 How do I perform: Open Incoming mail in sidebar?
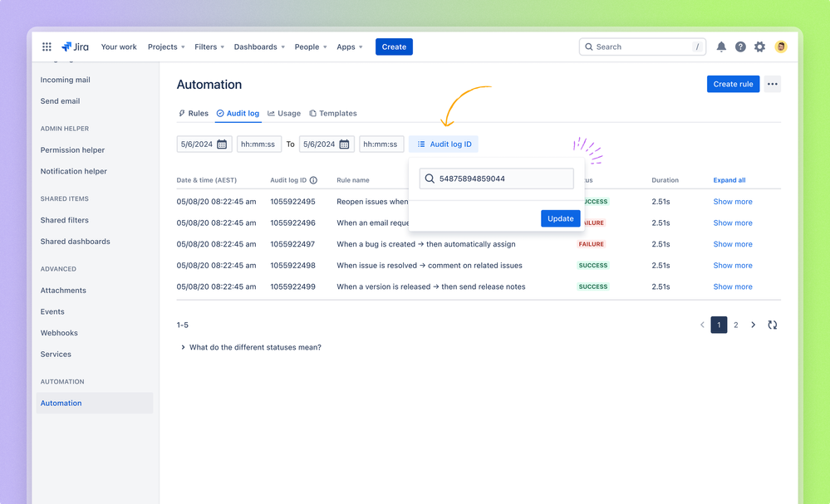[x=65, y=80]
